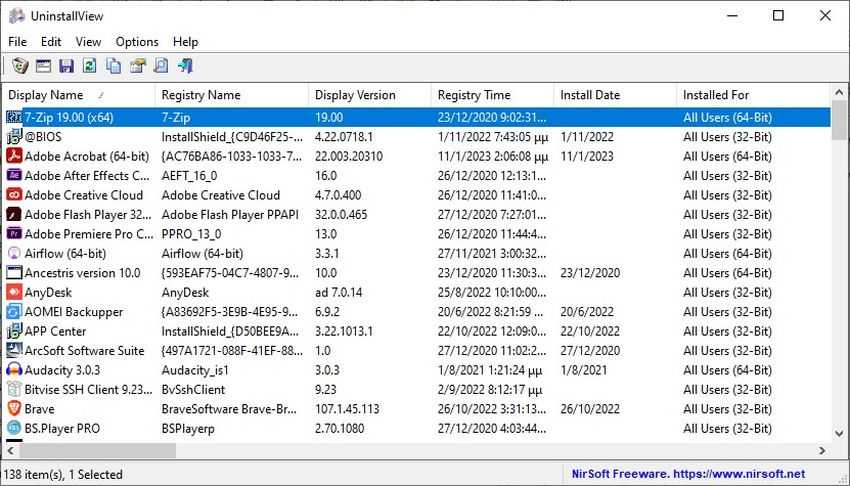Click the 'AEFT_16_0' registry name cell
The image size is (850, 486).
(x=189, y=176)
